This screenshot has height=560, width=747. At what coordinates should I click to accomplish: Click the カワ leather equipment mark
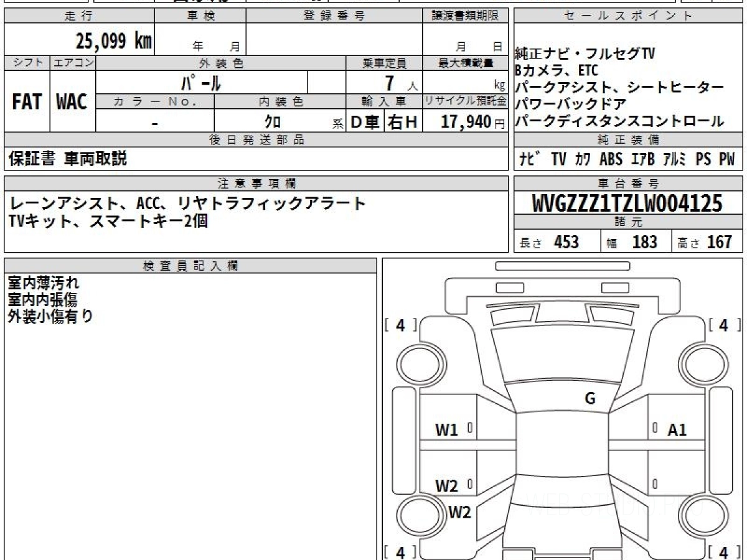(583, 159)
